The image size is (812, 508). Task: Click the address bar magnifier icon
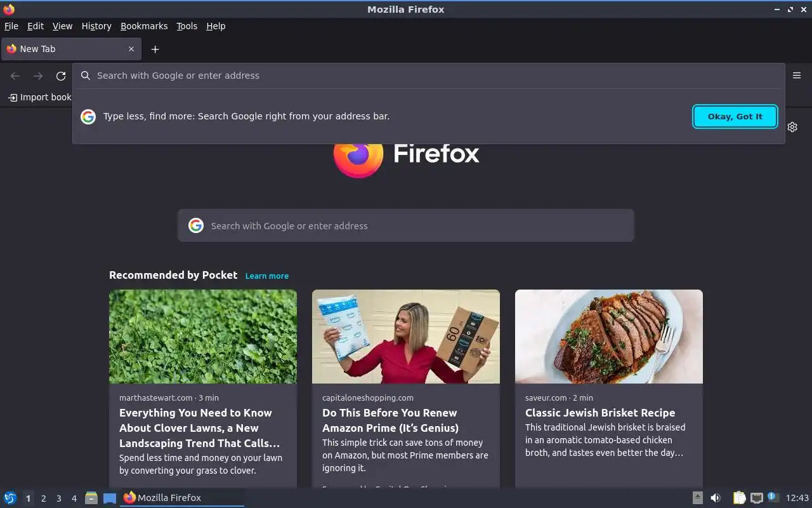point(86,76)
